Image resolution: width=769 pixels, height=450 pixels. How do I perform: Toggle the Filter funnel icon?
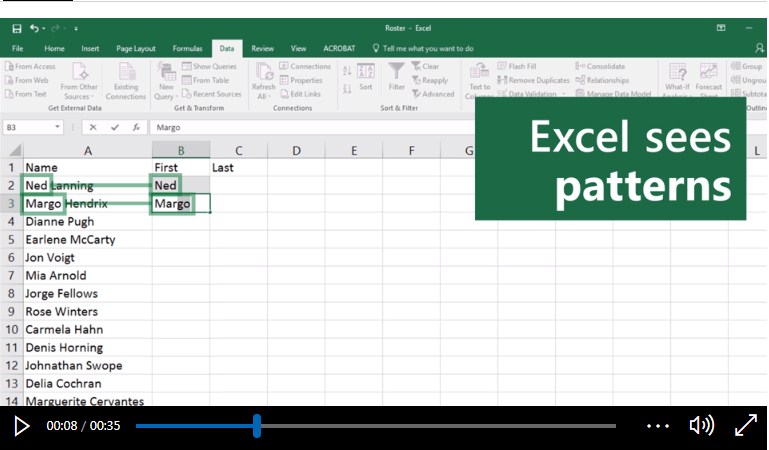(x=396, y=77)
